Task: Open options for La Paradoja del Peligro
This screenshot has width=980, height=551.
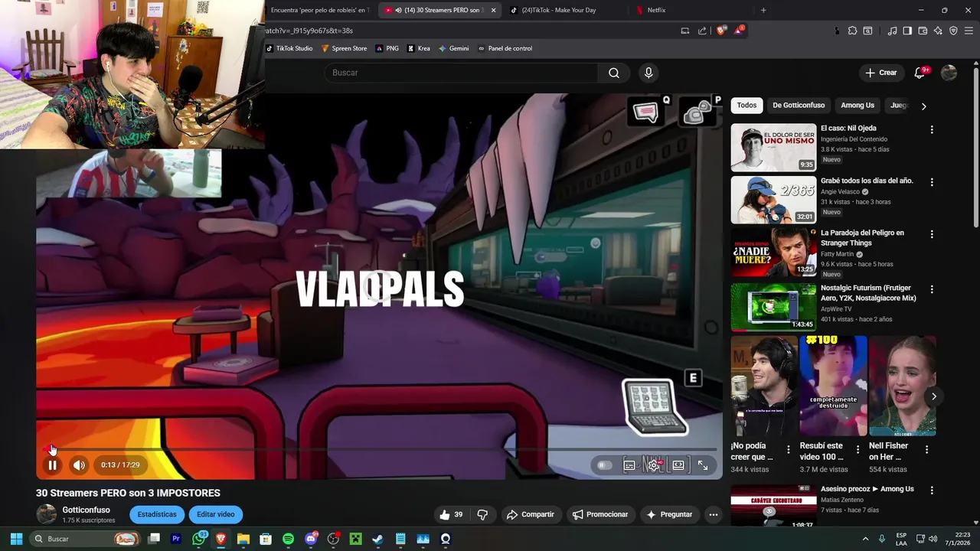Action: [x=932, y=235]
